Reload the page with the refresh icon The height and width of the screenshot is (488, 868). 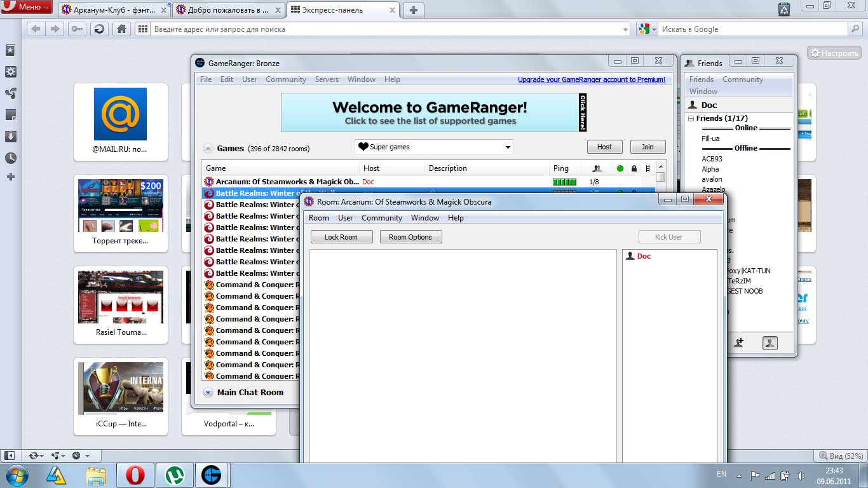(98, 29)
